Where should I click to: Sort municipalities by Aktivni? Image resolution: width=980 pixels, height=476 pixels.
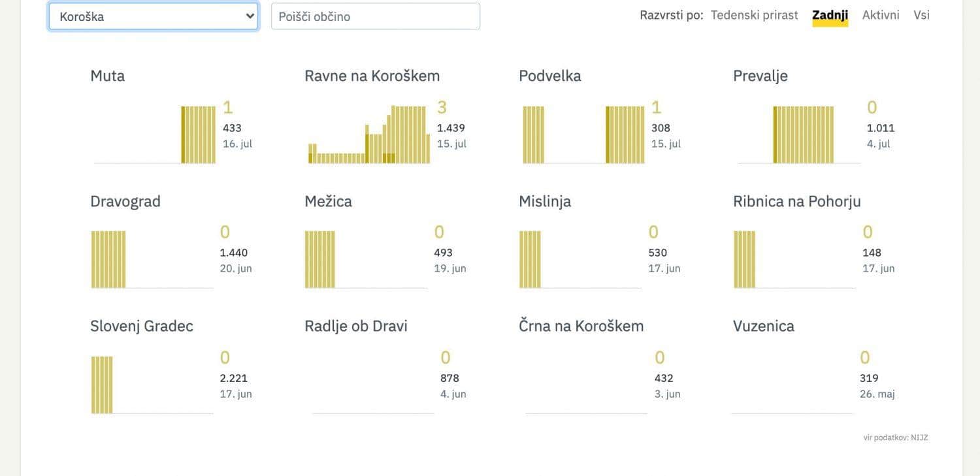[x=880, y=15]
